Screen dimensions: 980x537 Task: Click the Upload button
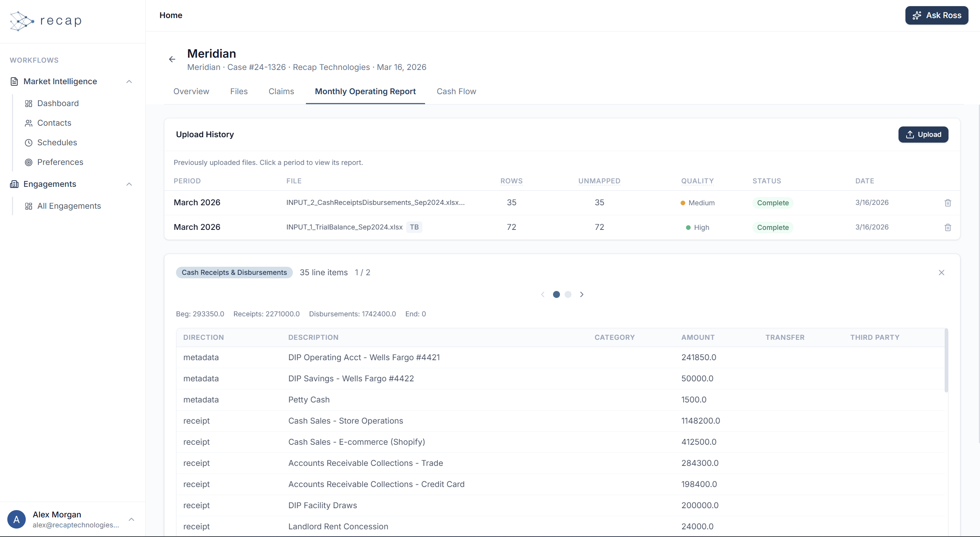coord(923,134)
